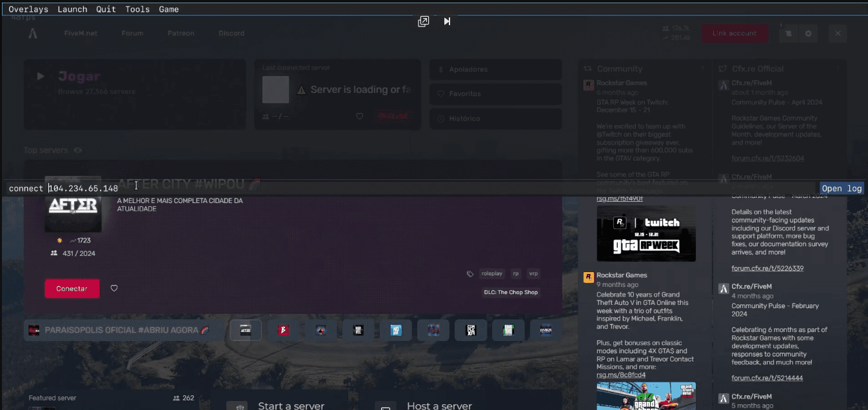Select the red B logo server tile

click(x=283, y=330)
